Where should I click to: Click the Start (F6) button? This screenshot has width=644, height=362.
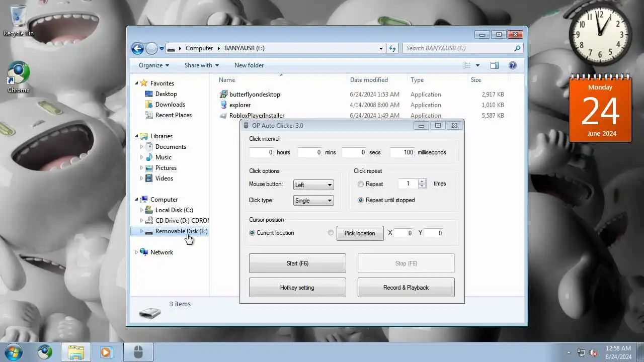(297, 263)
